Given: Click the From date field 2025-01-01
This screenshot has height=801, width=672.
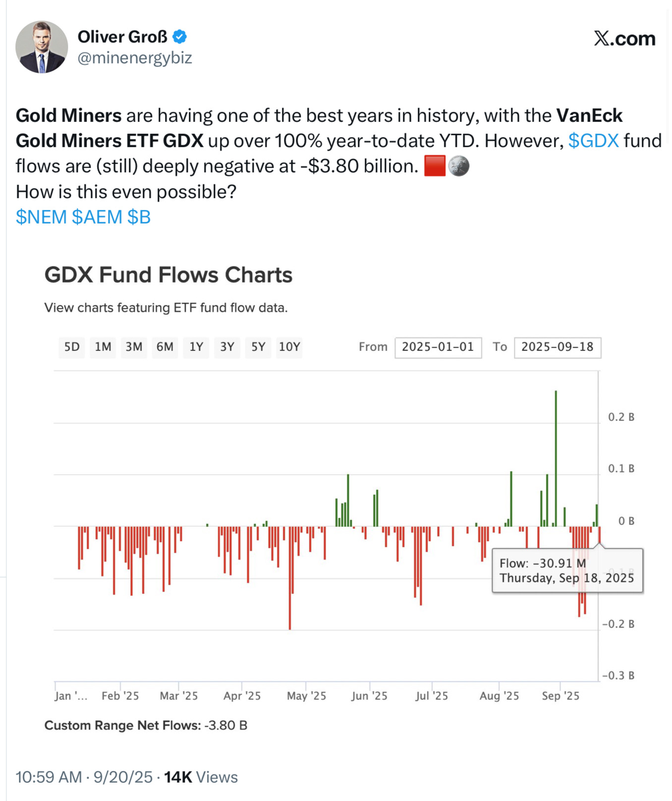Looking at the screenshot, I should click(x=438, y=347).
